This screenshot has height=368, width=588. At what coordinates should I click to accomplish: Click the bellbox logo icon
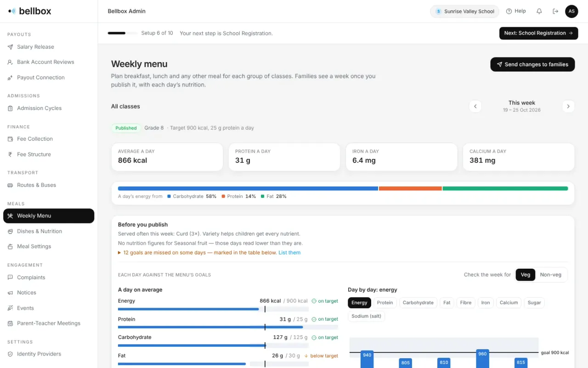(12, 11)
